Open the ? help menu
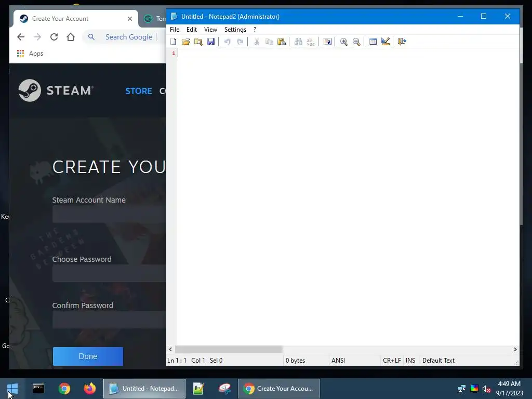This screenshot has width=532, height=399. 255,30
